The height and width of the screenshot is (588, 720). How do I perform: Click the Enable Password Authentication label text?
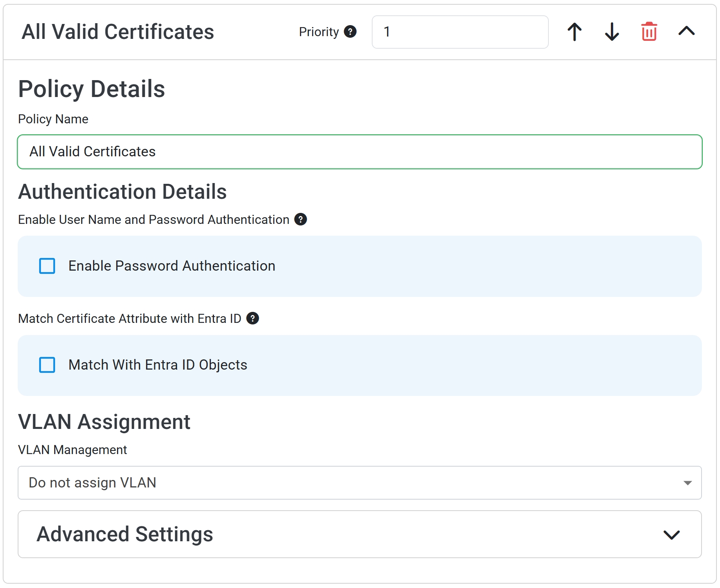point(172,266)
